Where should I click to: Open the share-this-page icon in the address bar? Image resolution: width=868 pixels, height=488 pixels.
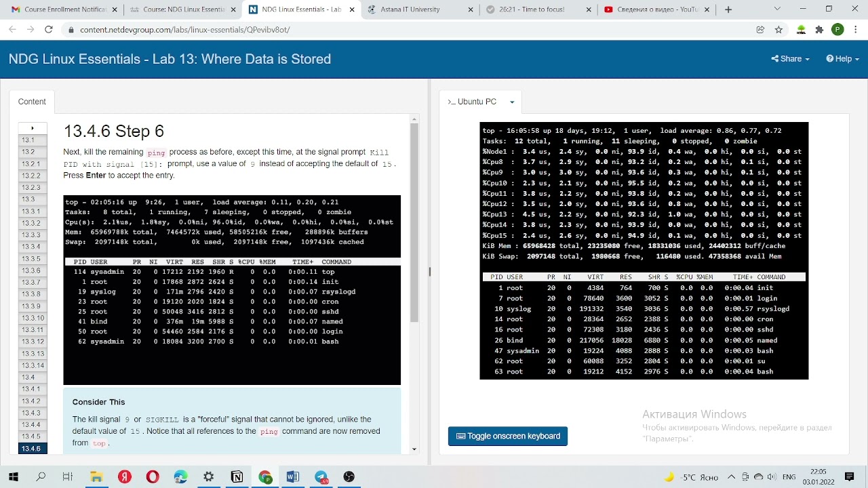760,30
